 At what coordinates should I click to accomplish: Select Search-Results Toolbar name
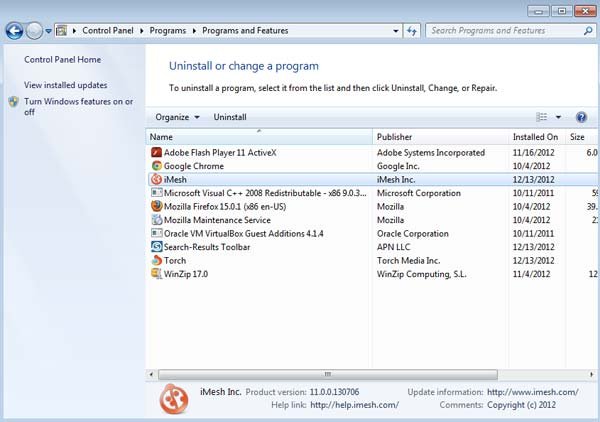207,247
